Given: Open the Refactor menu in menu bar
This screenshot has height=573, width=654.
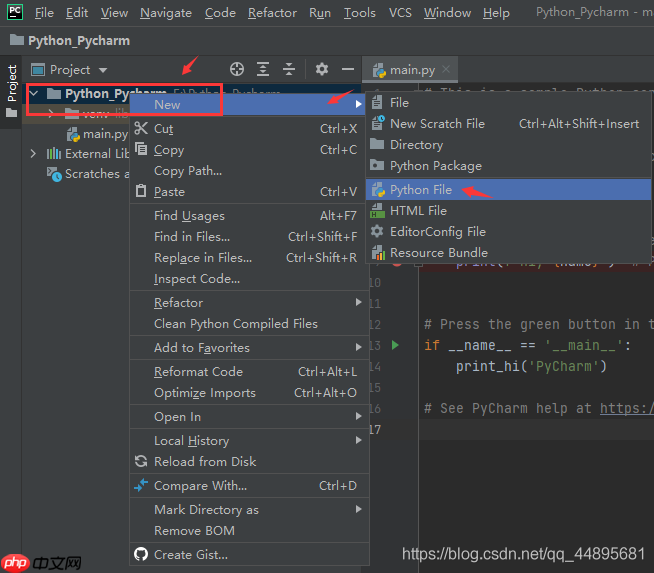Looking at the screenshot, I should [x=272, y=13].
